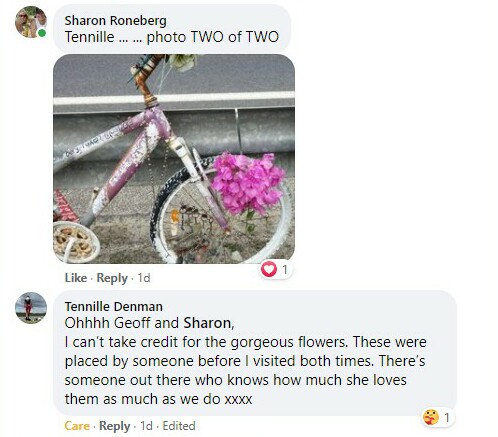The image size is (498, 437).
Task: Click Tennille's comment text bubble
Action: tap(255, 353)
